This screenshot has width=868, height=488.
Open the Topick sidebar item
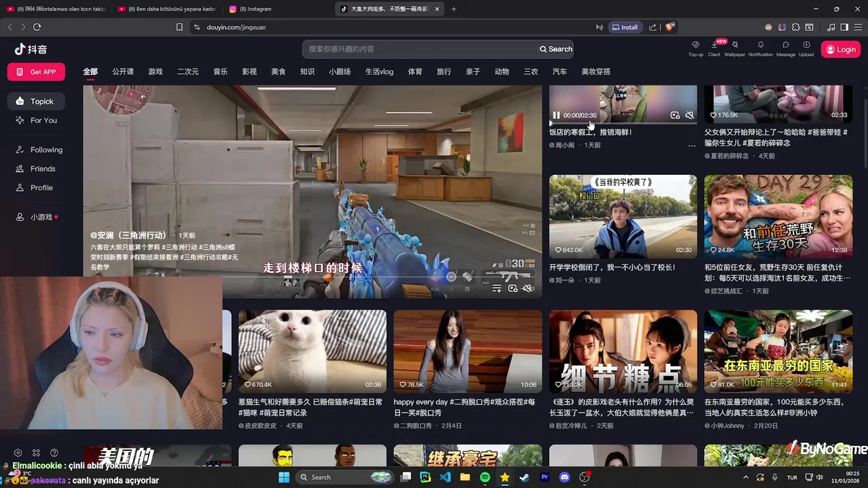pyautogui.click(x=36, y=101)
